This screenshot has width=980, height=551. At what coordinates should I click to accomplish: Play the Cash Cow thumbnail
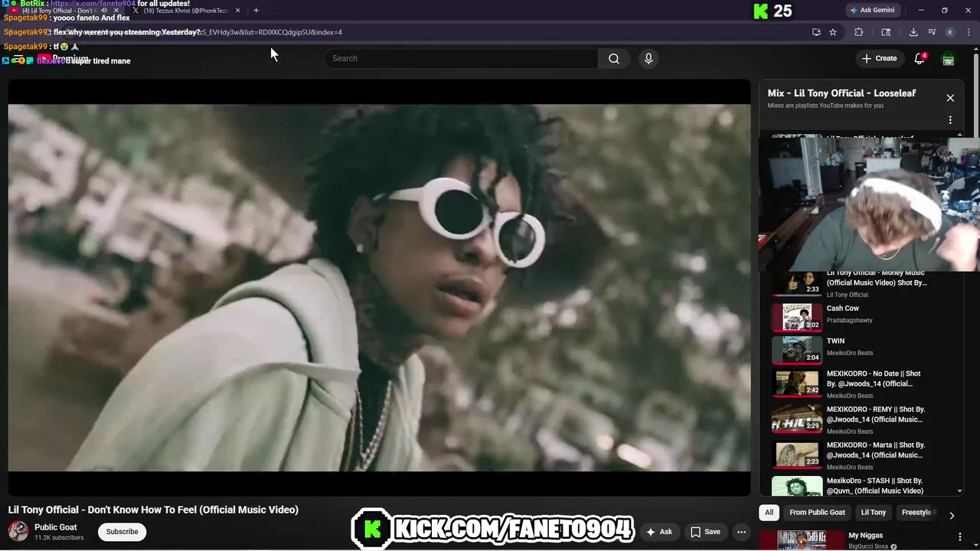tap(797, 317)
